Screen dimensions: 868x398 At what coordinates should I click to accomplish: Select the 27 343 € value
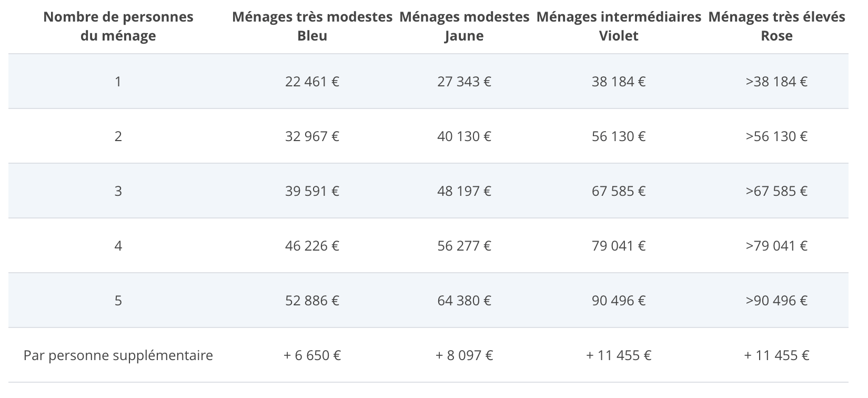click(x=464, y=82)
